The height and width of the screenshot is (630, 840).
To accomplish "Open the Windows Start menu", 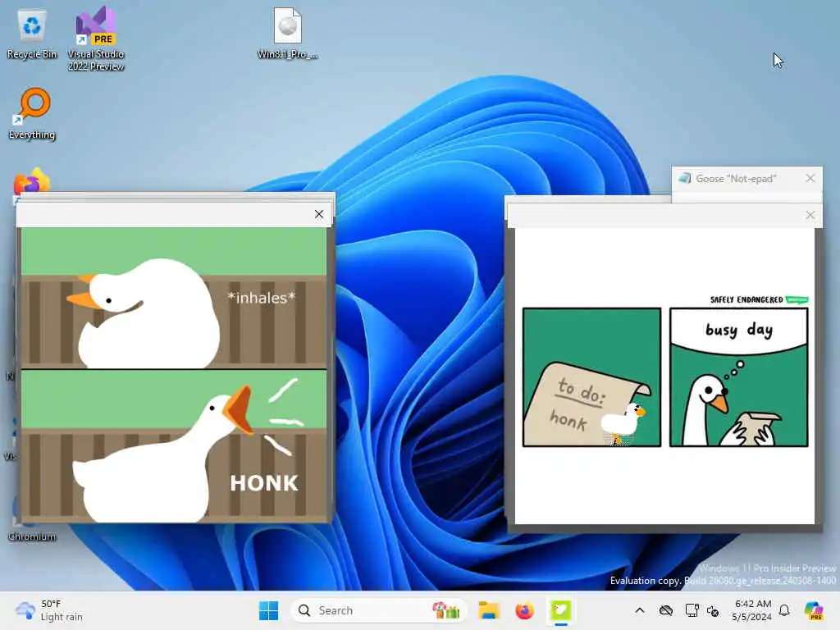I will [x=268, y=610].
